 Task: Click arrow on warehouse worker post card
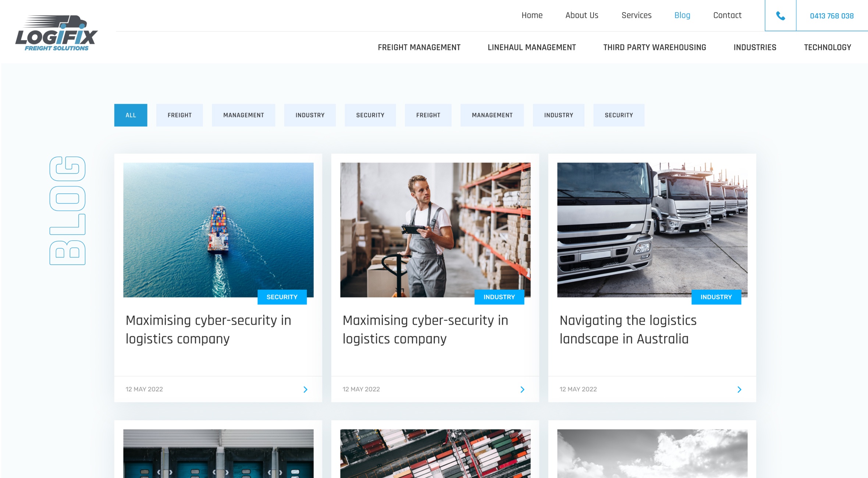pos(522,389)
